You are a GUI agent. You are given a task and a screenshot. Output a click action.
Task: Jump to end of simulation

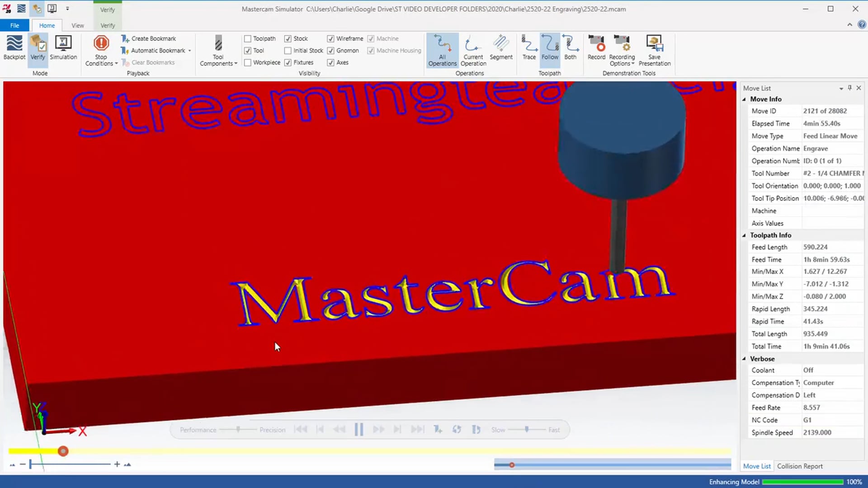pos(418,430)
